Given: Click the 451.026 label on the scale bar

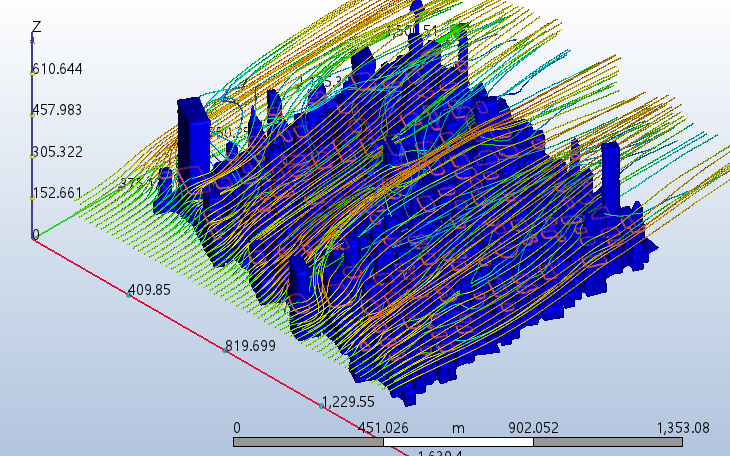Looking at the screenshot, I should [x=383, y=428].
